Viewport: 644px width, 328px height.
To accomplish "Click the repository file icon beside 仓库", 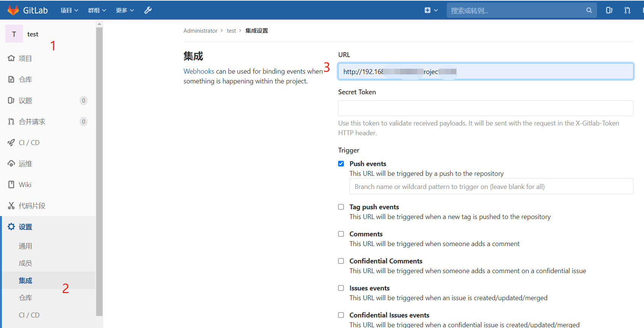I will click(x=11, y=79).
